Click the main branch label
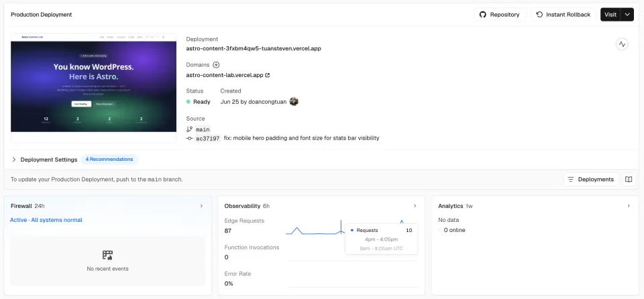This screenshot has height=299, width=644. point(203,129)
